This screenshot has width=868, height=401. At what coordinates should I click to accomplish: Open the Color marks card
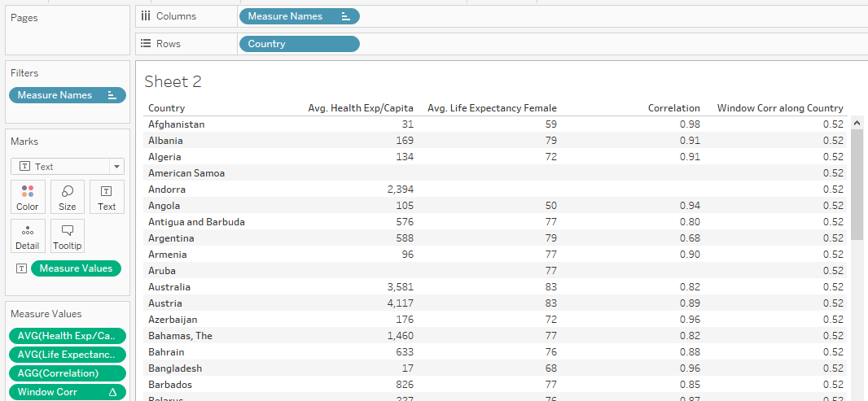tap(28, 197)
